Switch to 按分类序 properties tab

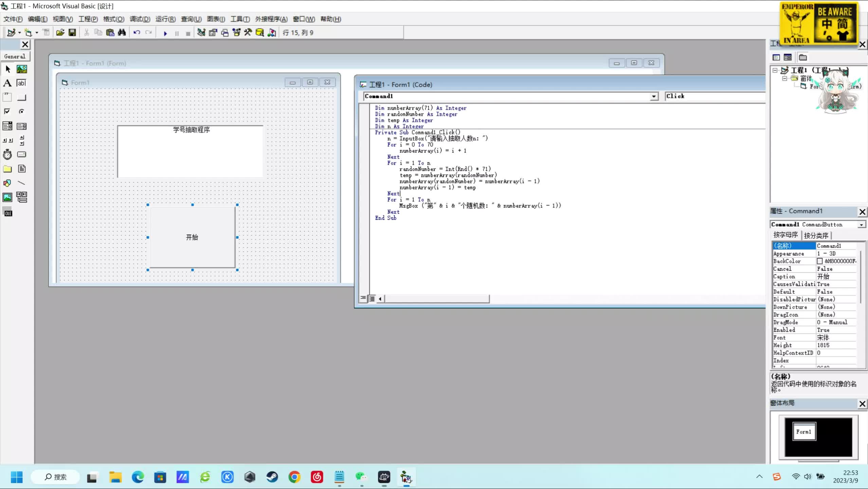(x=816, y=235)
